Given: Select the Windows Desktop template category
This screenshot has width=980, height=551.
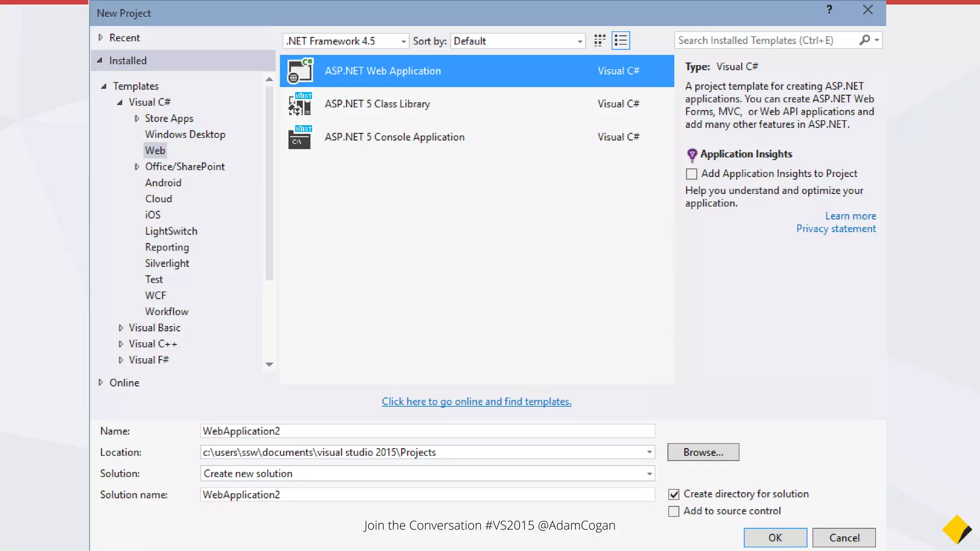Looking at the screenshot, I should pos(185,134).
